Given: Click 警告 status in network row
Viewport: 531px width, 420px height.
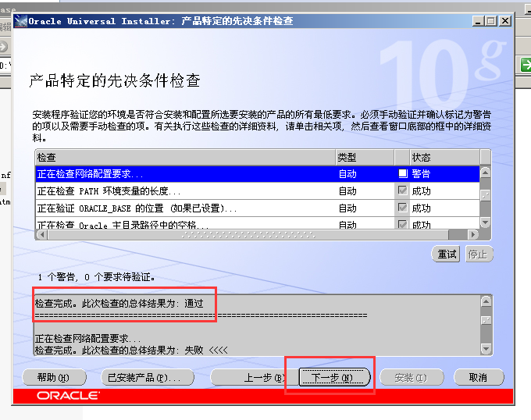Looking at the screenshot, I should pyautogui.click(x=421, y=174).
